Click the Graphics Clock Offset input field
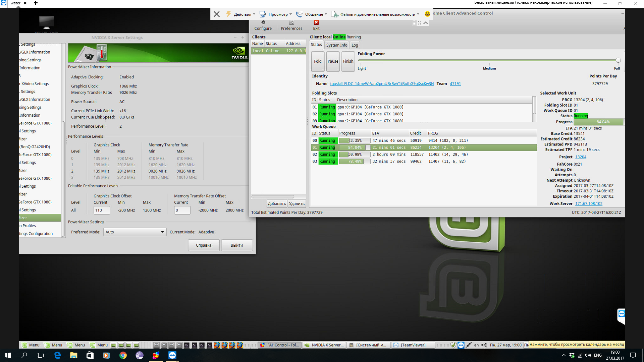The image size is (644, 362). pos(101,210)
